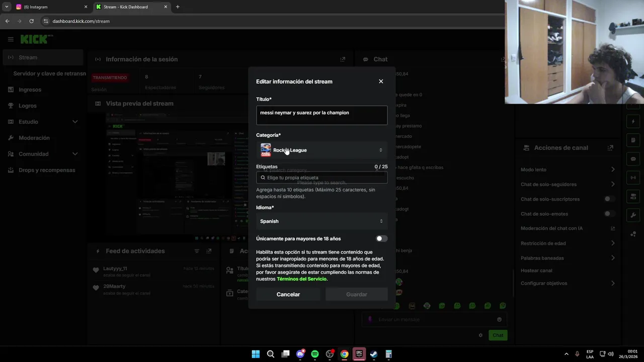
Task: Toggle Chat de solo-suscriptores switch
Action: click(x=609, y=199)
